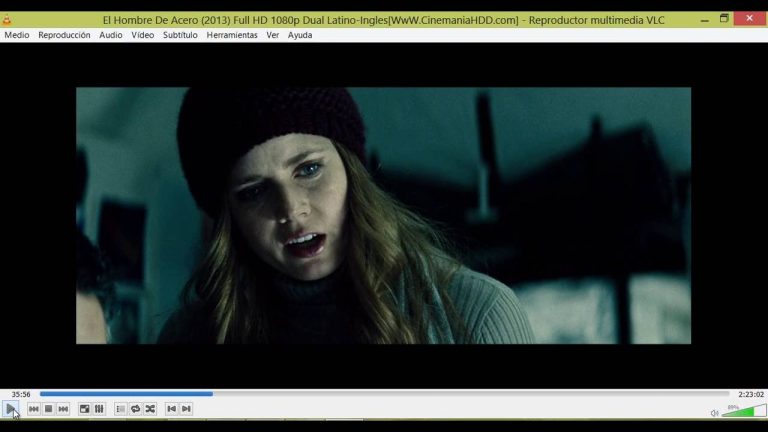The height and width of the screenshot is (432, 768).
Task: Click the Play button
Action: pos(11,408)
